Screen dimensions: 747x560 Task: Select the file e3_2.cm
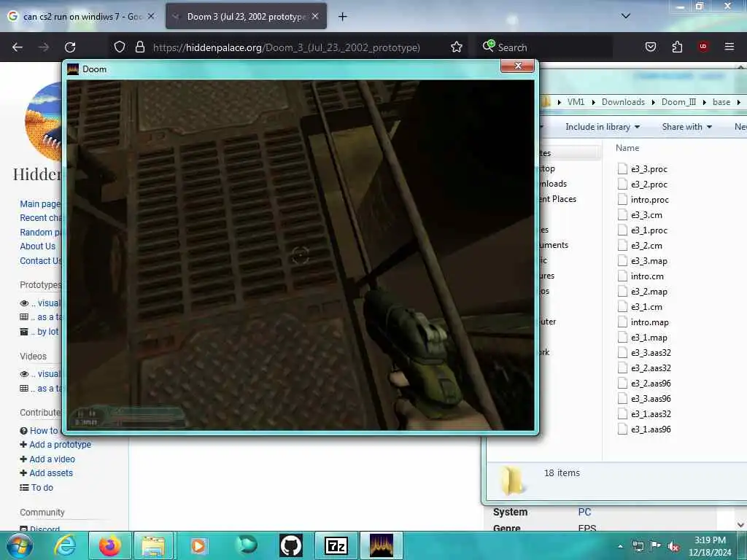pyautogui.click(x=640, y=246)
